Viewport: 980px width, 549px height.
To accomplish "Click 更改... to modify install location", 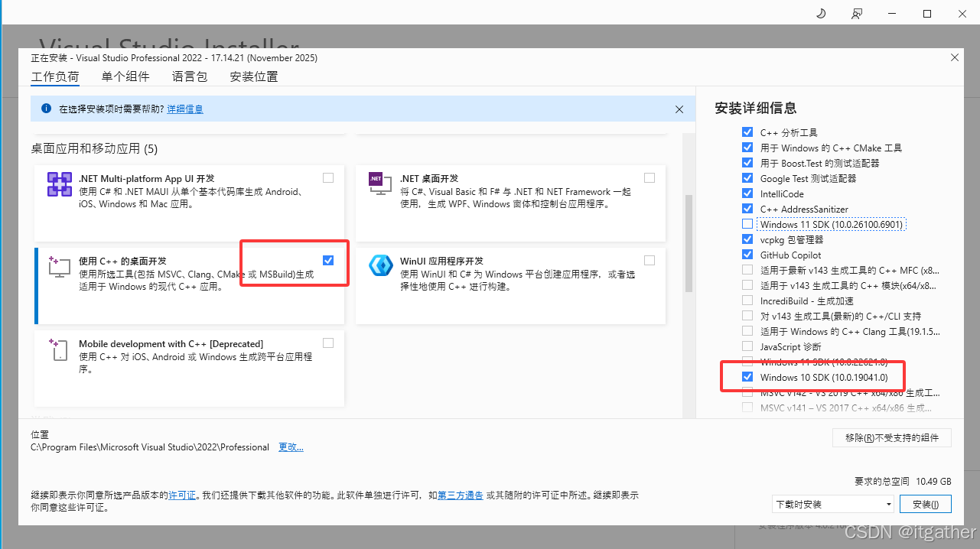I will (x=291, y=447).
